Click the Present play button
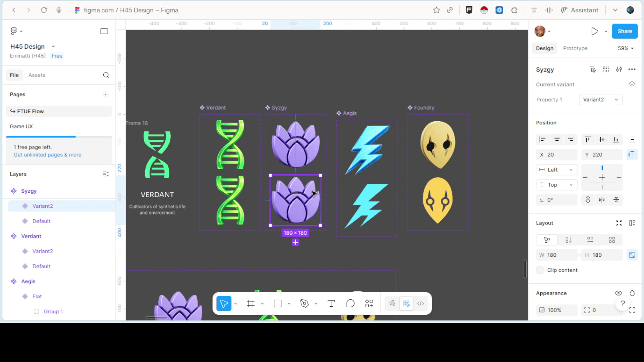The height and width of the screenshot is (362, 644). click(x=595, y=31)
